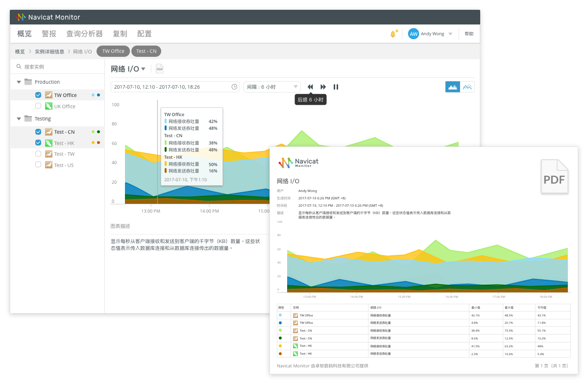588x387 pixels.
Task: Switch to the filled area chart view
Action: tap(453, 87)
